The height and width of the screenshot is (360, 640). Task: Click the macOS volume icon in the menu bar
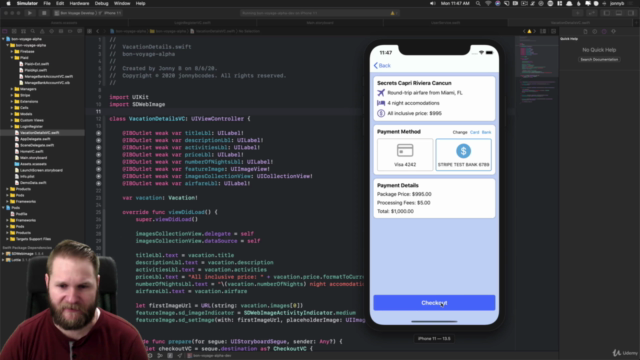pyautogui.click(x=433, y=3)
